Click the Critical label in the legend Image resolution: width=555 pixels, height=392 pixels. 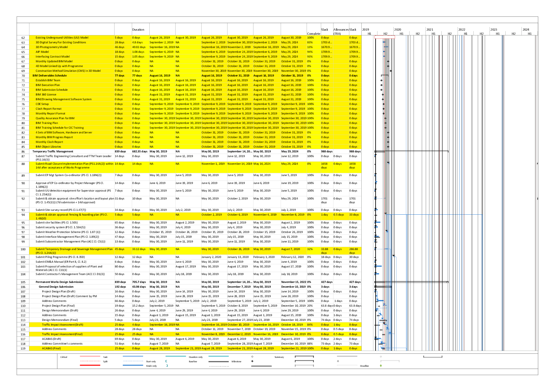64,357
